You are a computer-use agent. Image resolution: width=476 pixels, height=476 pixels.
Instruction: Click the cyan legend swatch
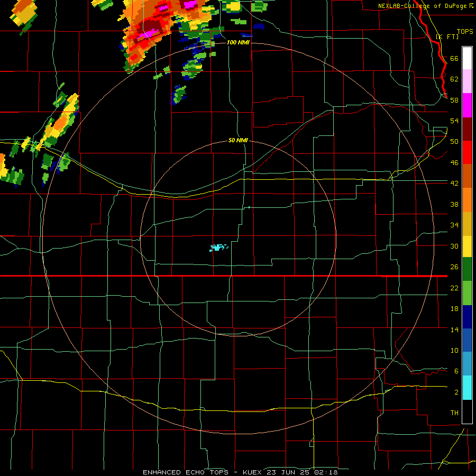(467, 388)
